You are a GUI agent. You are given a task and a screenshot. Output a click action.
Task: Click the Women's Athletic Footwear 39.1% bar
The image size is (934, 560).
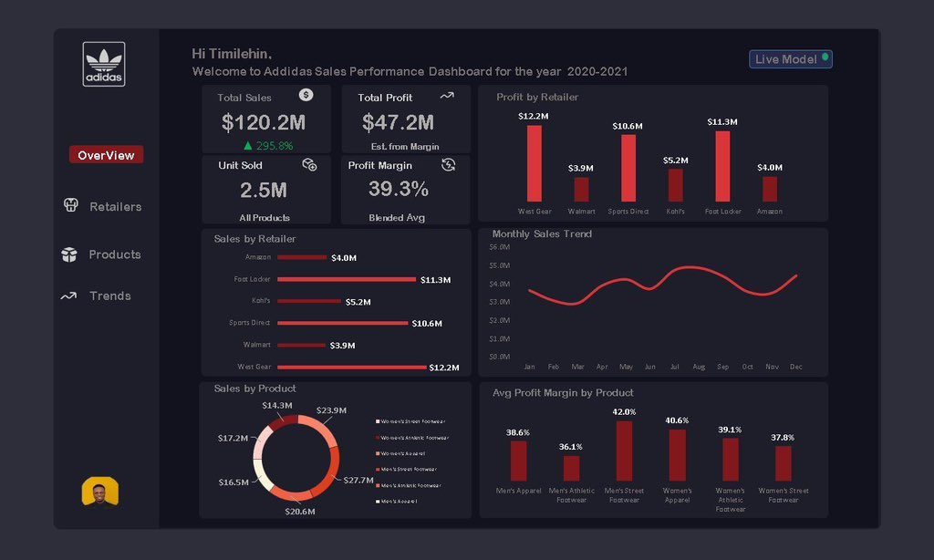click(x=731, y=460)
